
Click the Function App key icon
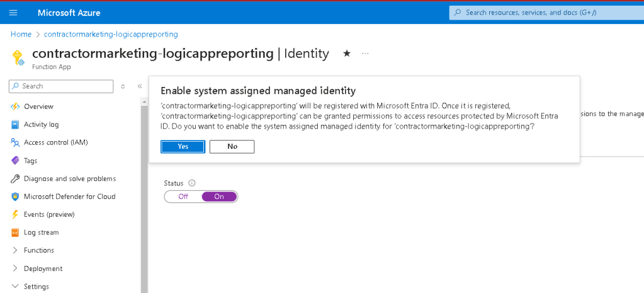click(18, 57)
